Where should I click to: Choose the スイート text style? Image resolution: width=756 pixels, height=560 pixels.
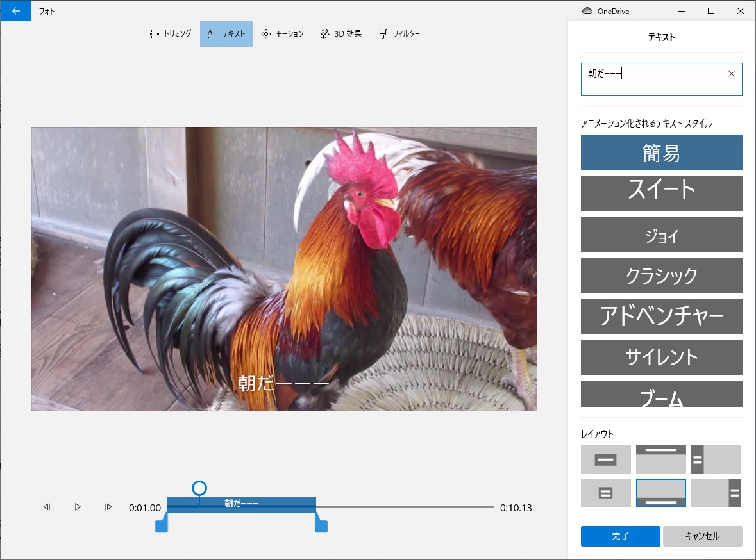click(662, 194)
